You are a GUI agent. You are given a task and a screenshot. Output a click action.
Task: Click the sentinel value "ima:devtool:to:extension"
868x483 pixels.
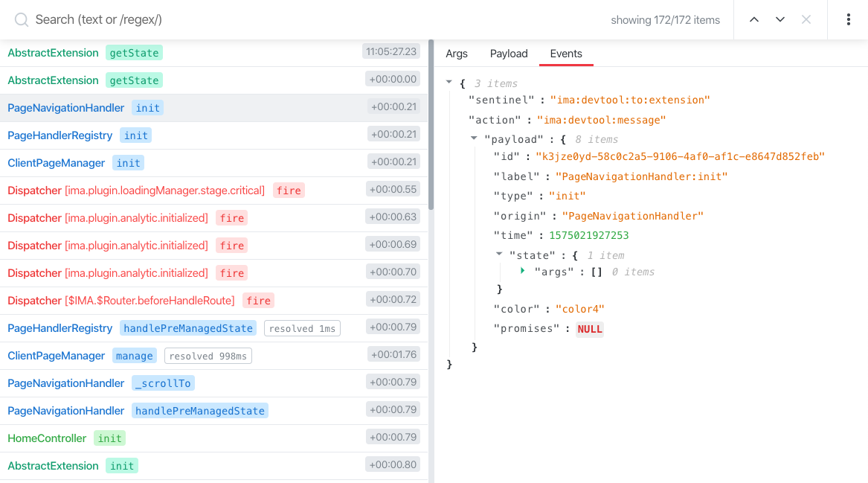[630, 100]
